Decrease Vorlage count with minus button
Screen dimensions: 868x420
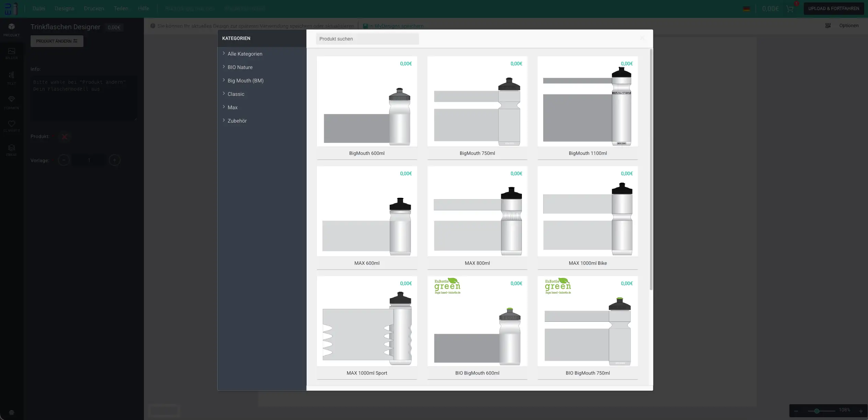click(x=64, y=160)
